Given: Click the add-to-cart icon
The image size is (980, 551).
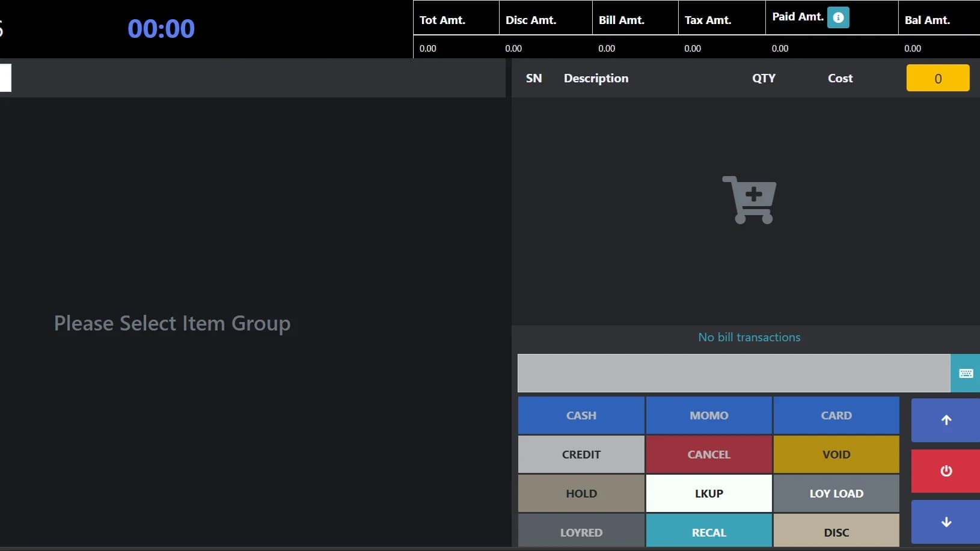Looking at the screenshot, I should pos(749,200).
